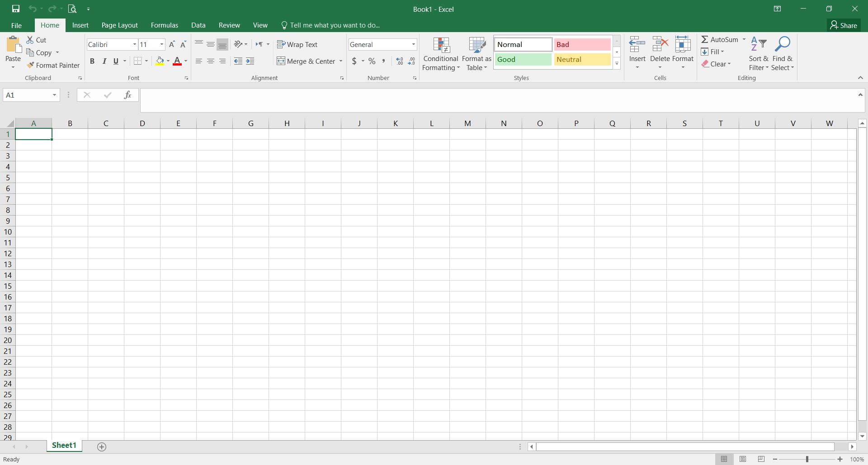868x465 pixels.
Task: Expand the cell styles gallery
Action: (617, 63)
